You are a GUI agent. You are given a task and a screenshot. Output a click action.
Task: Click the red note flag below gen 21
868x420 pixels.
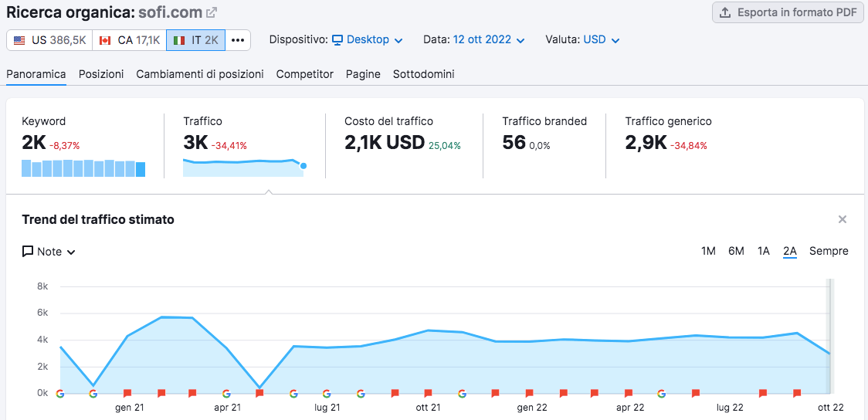[127, 393]
